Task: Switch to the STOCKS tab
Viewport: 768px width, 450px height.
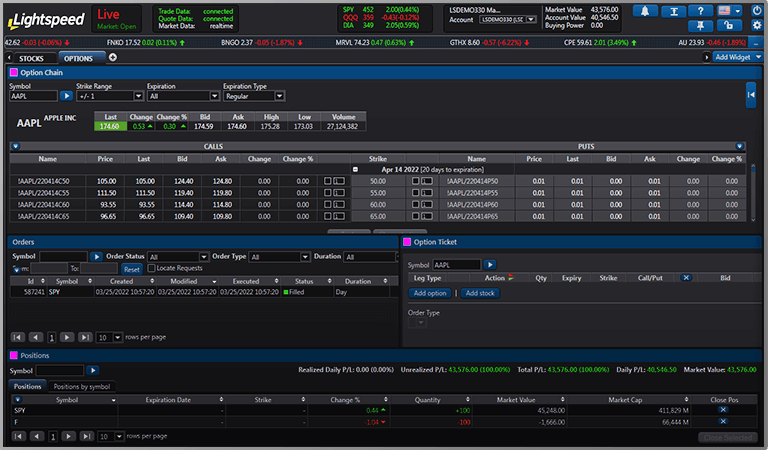Action: (31, 58)
